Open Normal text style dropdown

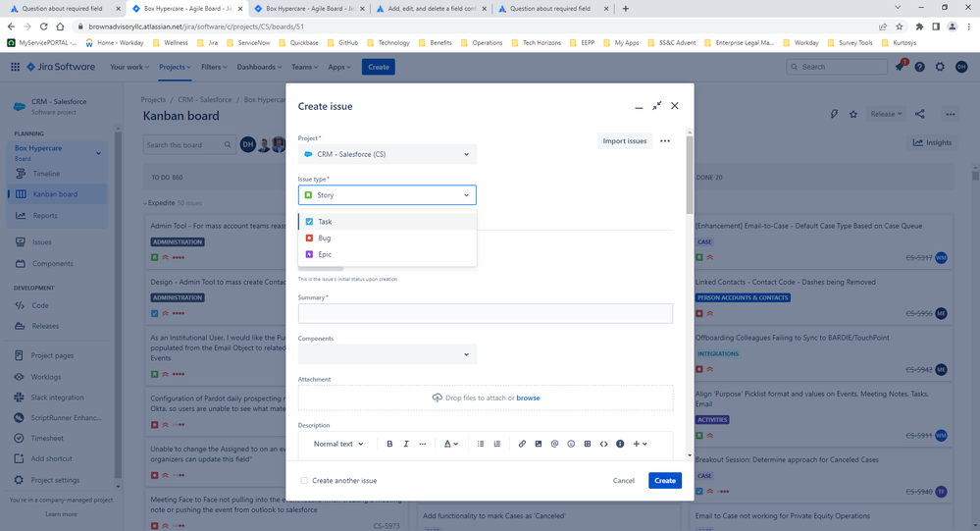338,444
